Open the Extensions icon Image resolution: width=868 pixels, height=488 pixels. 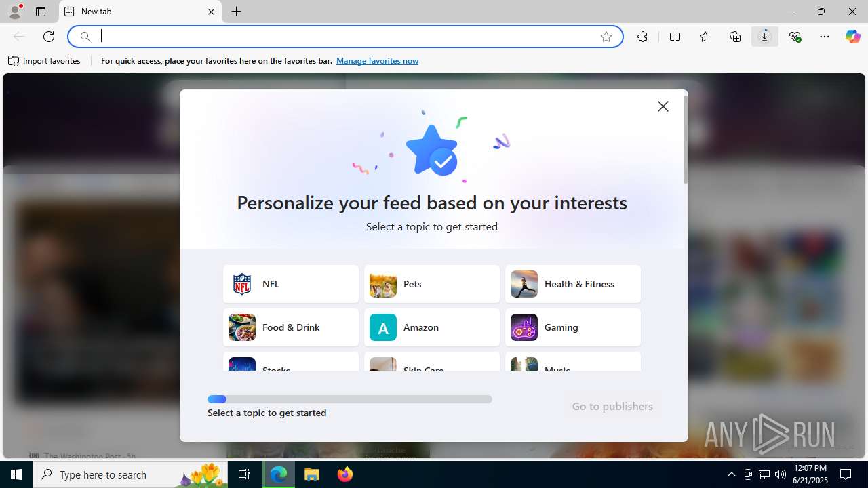tap(642, 37)
